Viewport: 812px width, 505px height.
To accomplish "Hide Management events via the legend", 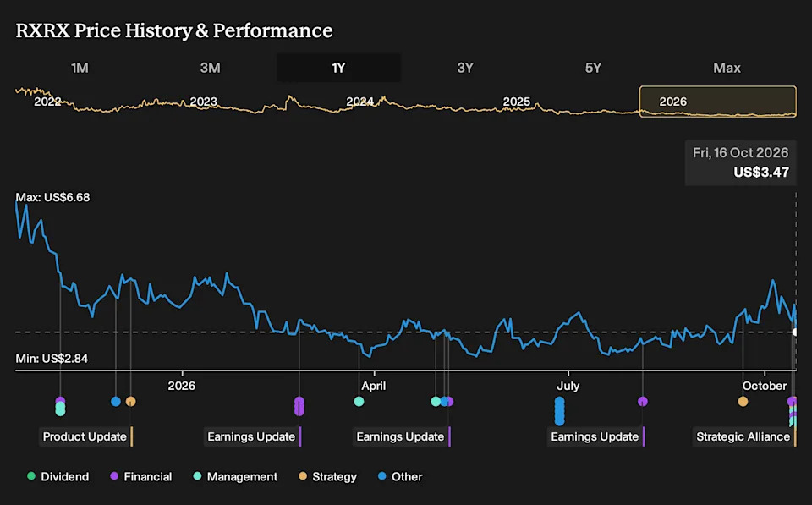I will tap(235, 476).
